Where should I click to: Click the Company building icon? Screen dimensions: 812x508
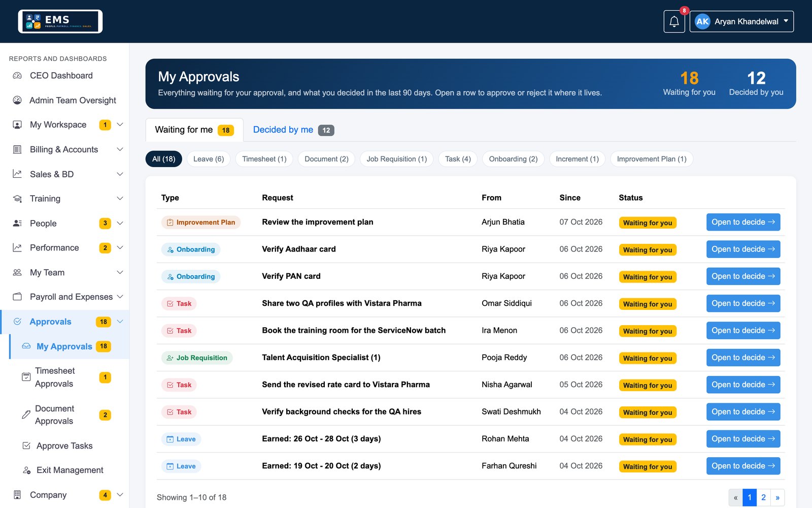click(17, 495)
